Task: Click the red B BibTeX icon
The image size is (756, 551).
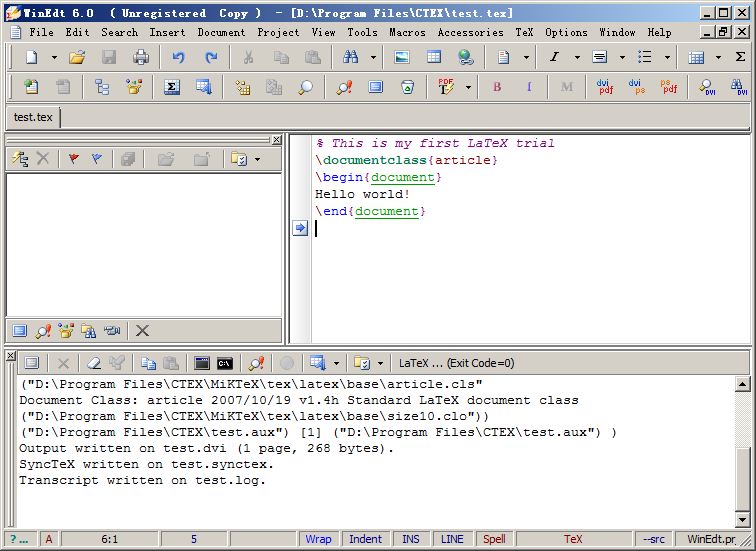Action: (497, 87)
